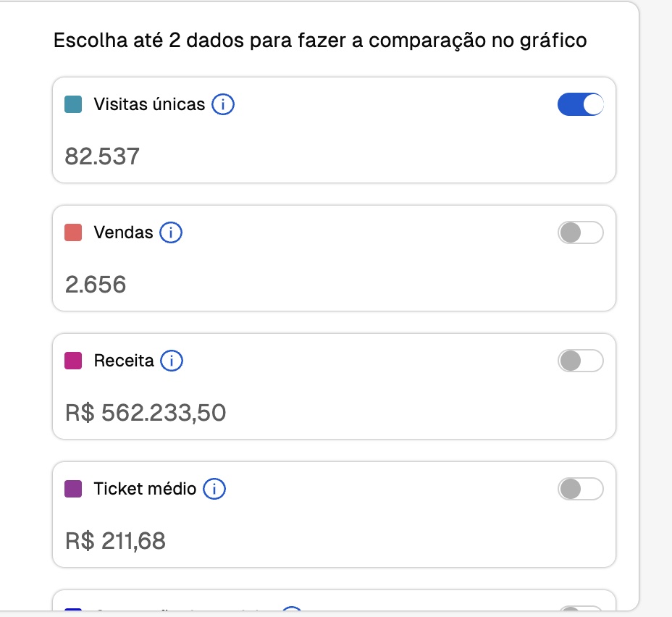Click the Receita label text
Viewport: 672px width, 617px height.
[x=124, y=361]
